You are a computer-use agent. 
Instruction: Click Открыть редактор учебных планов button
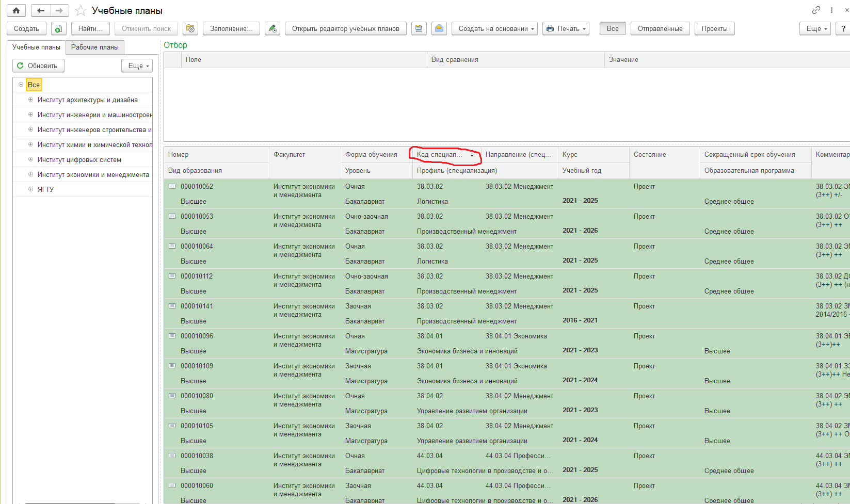[x=346, y=28]
